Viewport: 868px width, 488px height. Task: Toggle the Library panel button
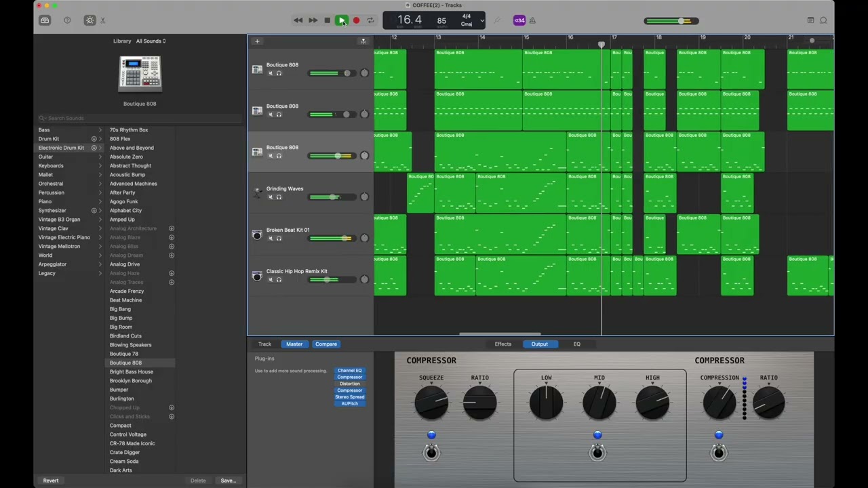click(45, 20)
